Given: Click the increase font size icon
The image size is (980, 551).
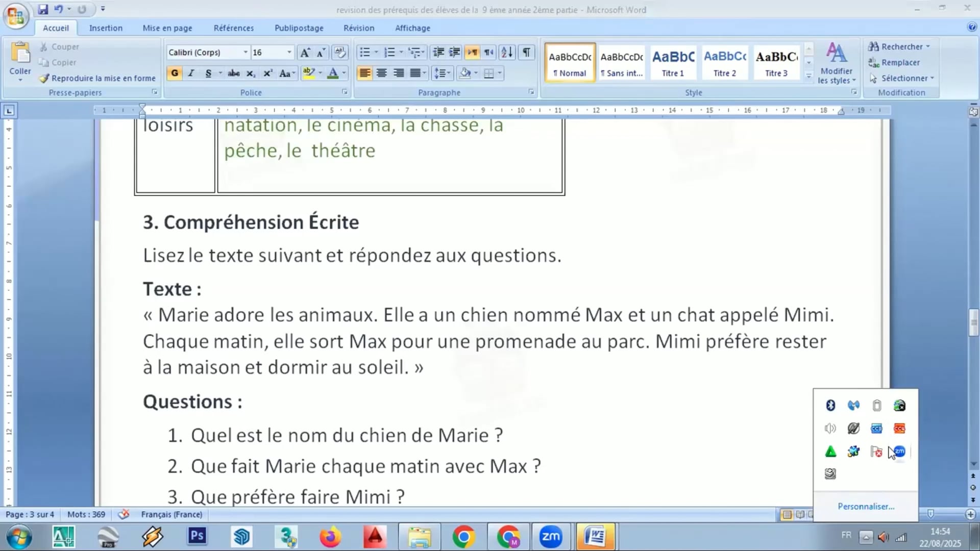Looking at the screenshot, I should click(x=305, y=52).
